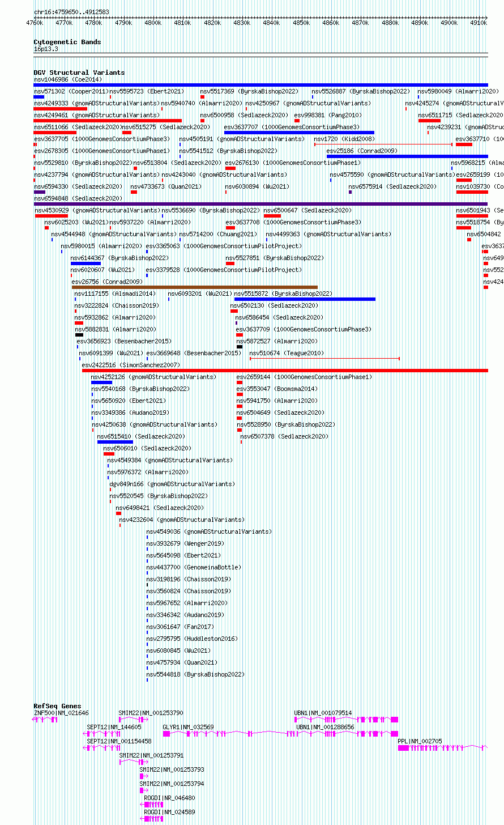This screenshot has height=825, width=504.
Task: Click nsv6575914 (Sedlazeck2020) label
Action: click(x=392, y=187)
